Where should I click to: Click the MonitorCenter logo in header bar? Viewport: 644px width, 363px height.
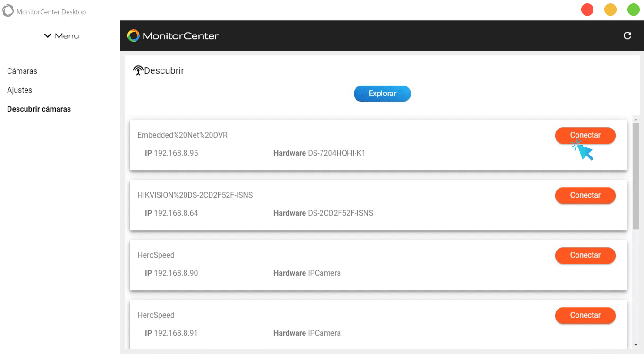[x=173, y=35]
